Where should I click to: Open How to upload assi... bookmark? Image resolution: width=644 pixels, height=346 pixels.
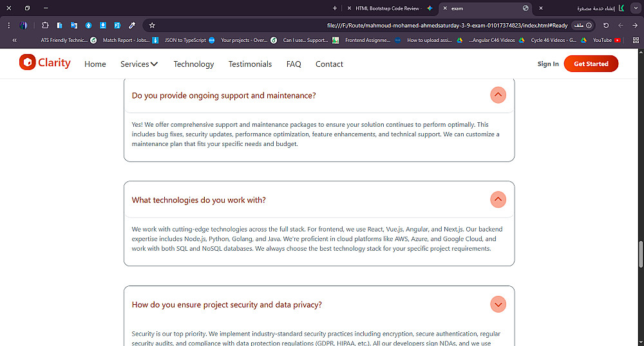[435, 40]
